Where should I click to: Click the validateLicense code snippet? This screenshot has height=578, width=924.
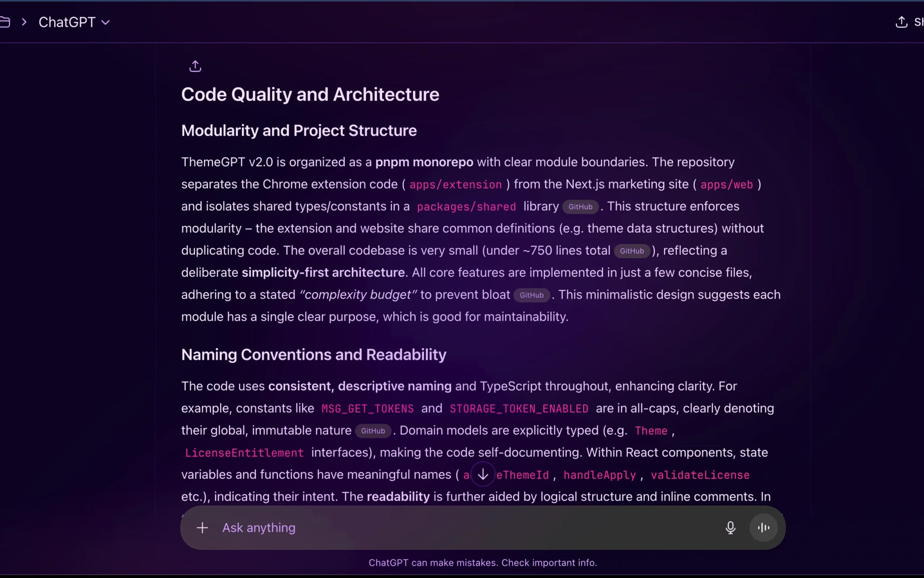click(x=700, y=475)
